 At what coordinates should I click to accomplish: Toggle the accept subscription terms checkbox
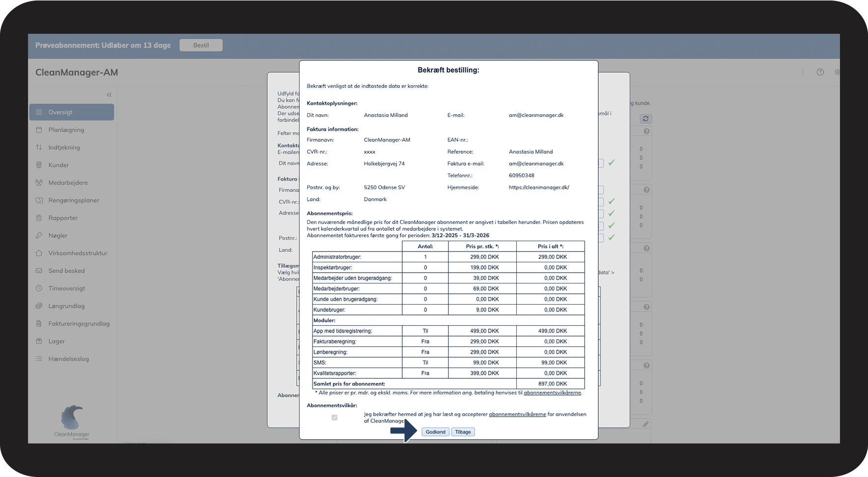[x=335, y=418]
